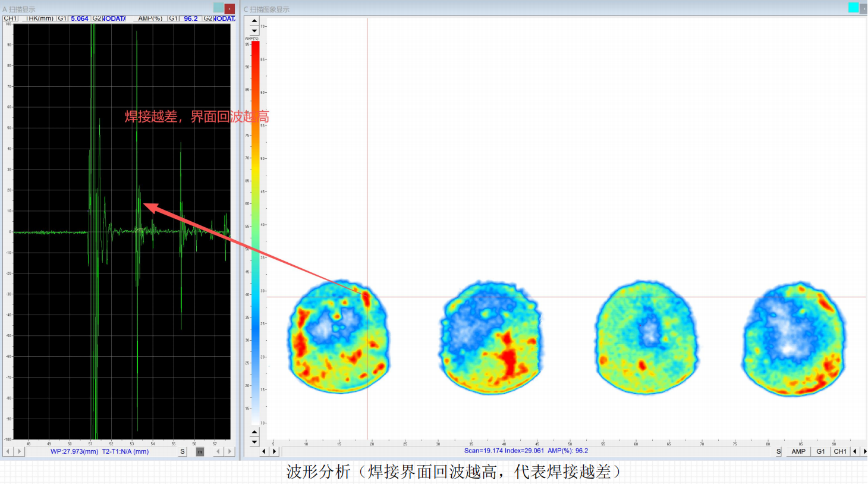Click the teal square in A-scan header
Screen dimensions: 868x484
(x=218, y=8)
